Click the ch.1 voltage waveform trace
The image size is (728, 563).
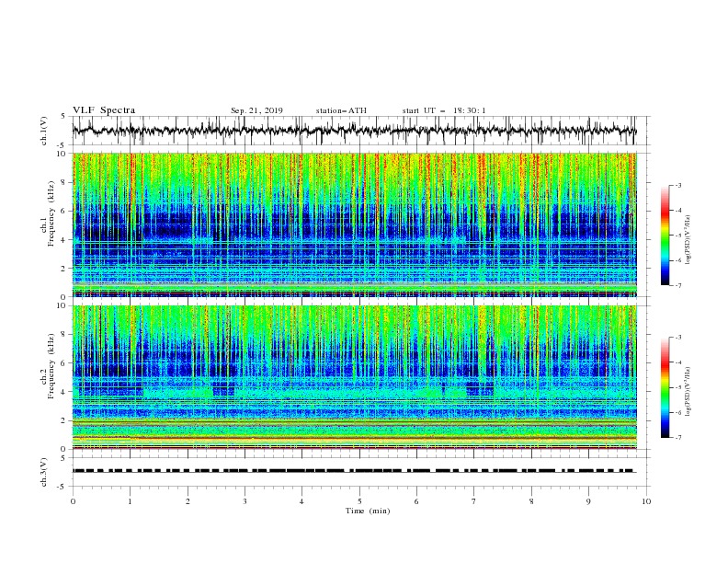tap(355, 131)
